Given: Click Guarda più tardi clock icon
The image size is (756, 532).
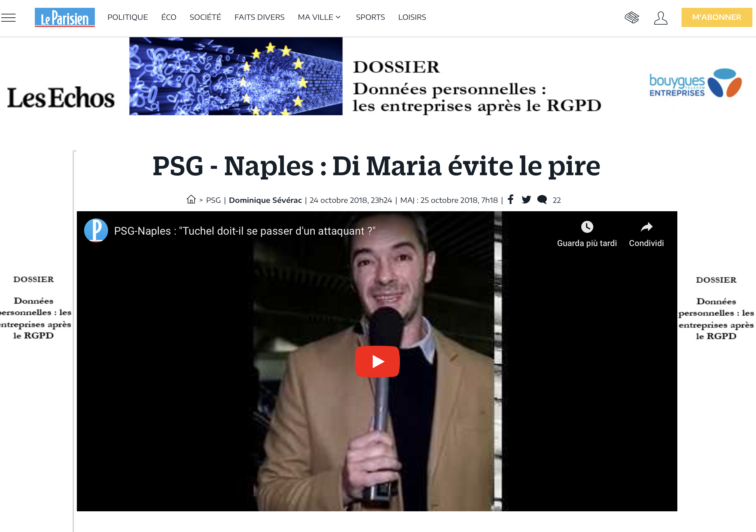Looking at the screenshot, I should tap(587, 227).
